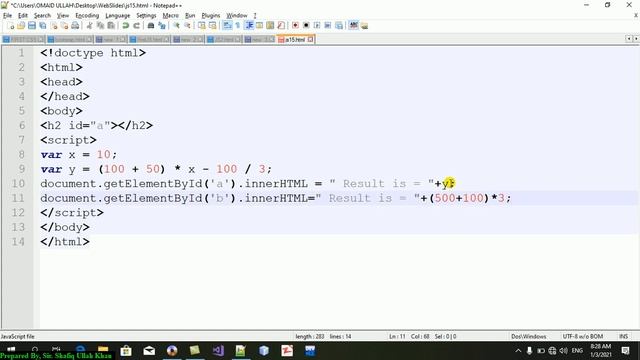640x360 pixels.
Task: Click the Open file toolbar icon
Action: 21,26
